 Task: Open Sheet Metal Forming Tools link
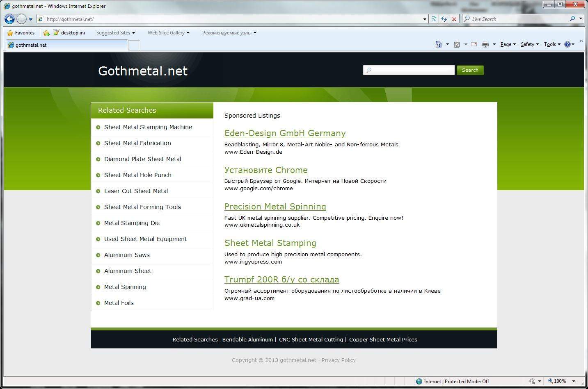(x=142, y=207)
